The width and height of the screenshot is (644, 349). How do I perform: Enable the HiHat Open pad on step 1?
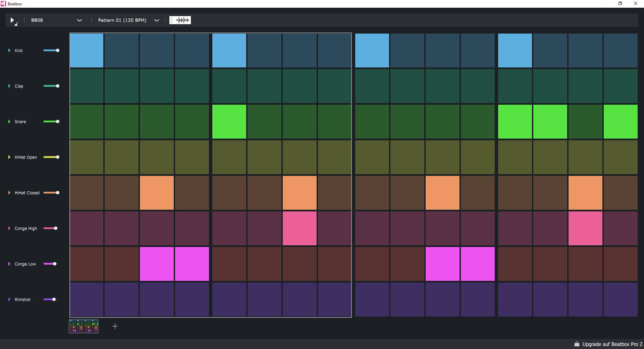pyautogui.click(x=87, y=157)
